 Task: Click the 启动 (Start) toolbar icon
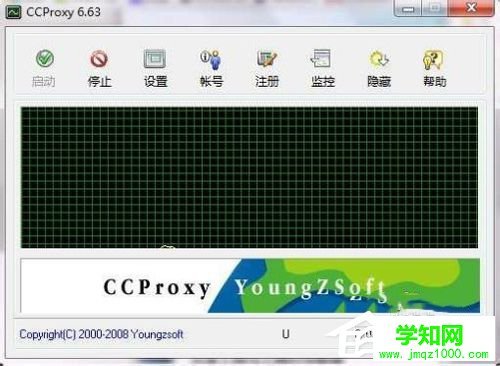pyautogui.click(x=44, y=68)
